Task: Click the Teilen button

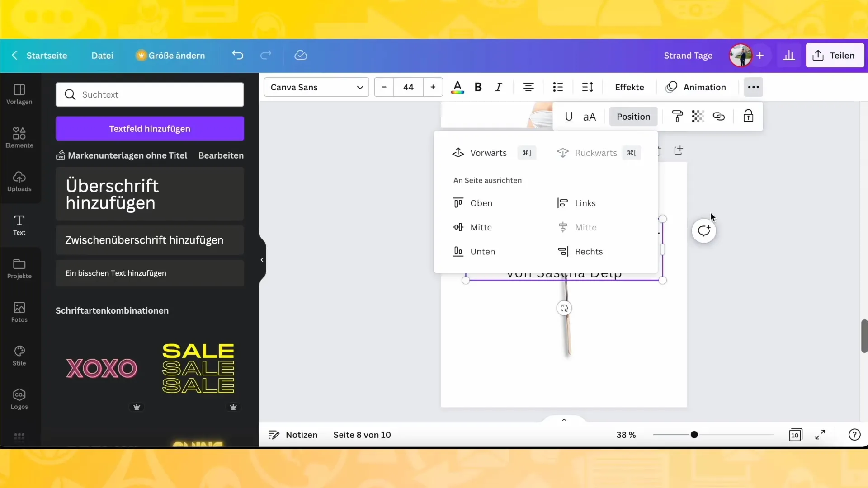Action: click(835, 55)
